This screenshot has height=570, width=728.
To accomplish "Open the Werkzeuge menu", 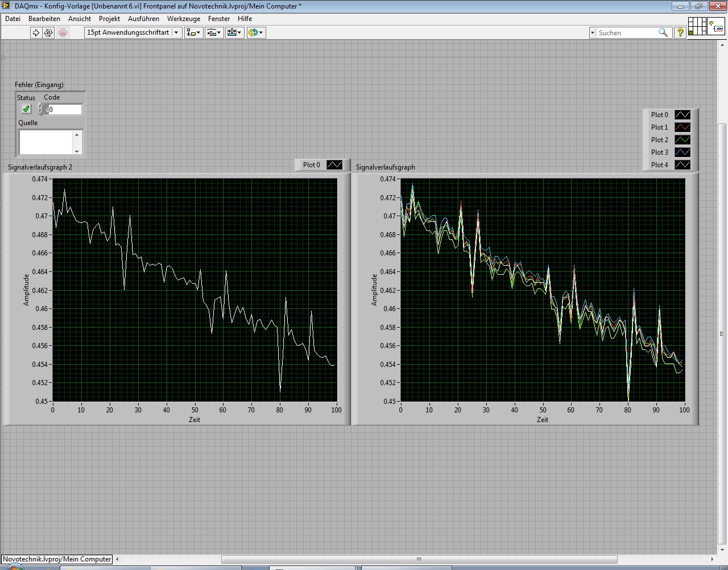I will coord(184,19).
